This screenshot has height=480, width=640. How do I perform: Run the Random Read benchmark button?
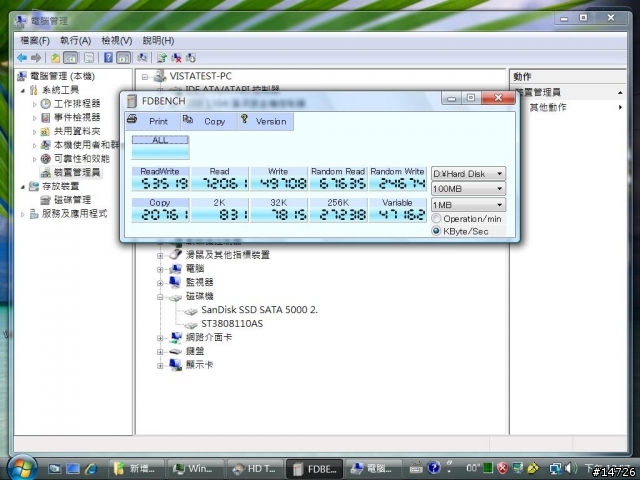[x=338, y=179]
